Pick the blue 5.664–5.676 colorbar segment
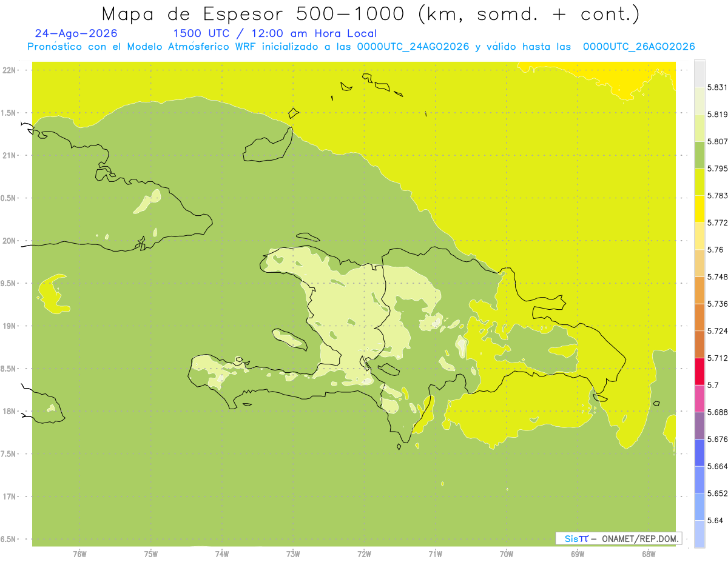The image size is (728, 562). pos(699,452)
